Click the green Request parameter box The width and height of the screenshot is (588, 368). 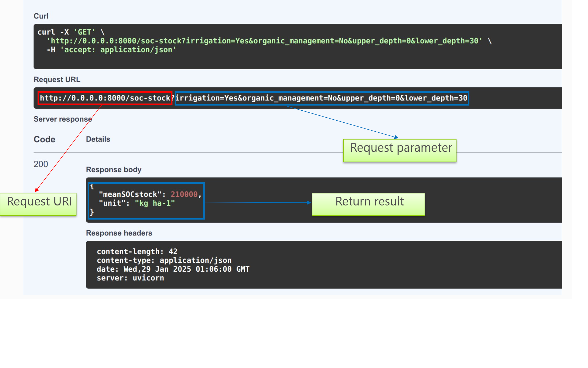click(400, 151)
